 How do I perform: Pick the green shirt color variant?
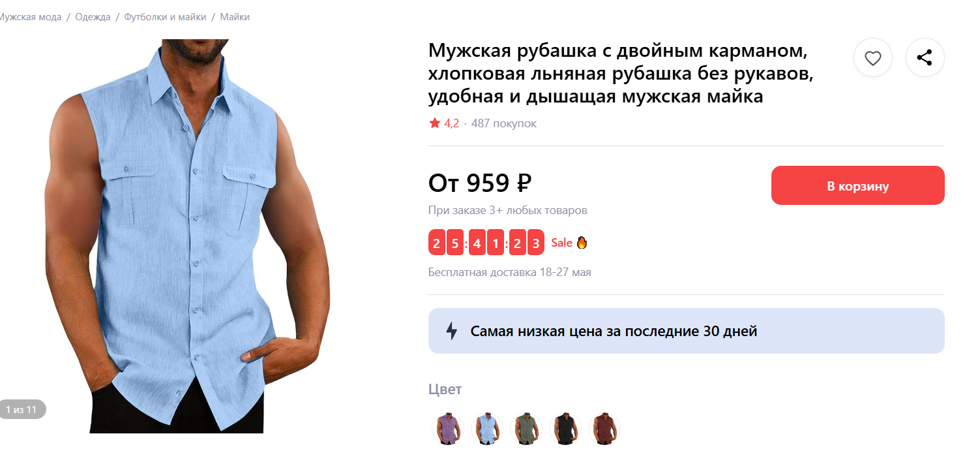[526, 429]
